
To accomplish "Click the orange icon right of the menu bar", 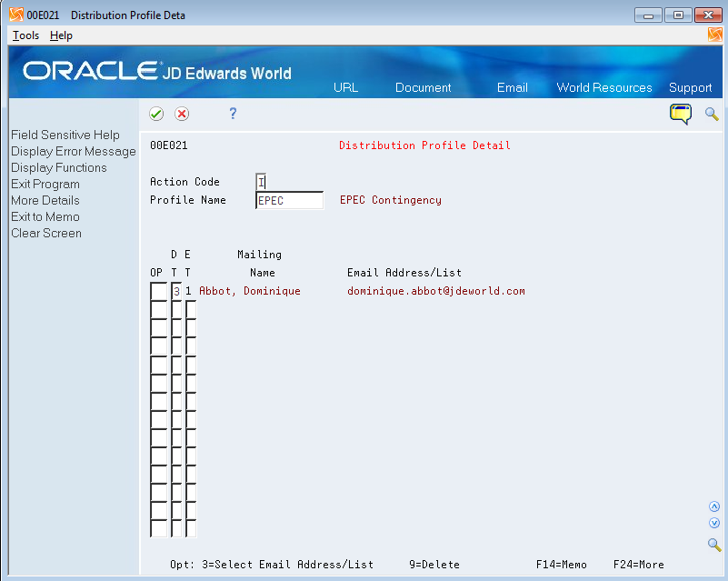I will point(714,35).
